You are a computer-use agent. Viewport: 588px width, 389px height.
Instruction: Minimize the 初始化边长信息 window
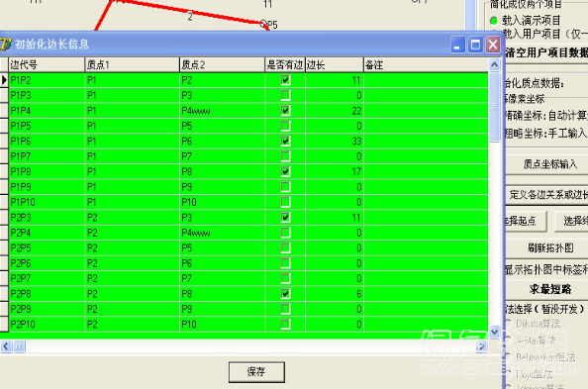pyautogui.click(x=457, y=45)
